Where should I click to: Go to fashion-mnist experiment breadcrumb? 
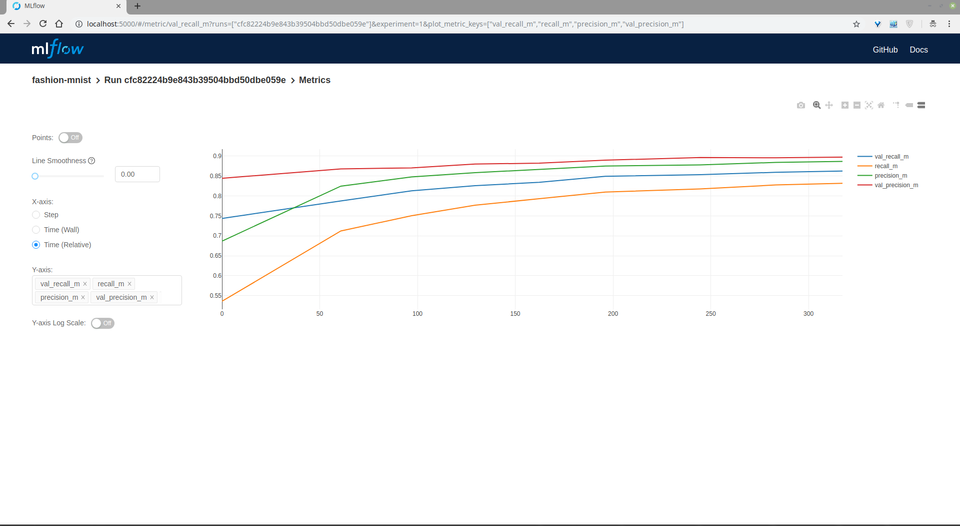click(61, 80)
